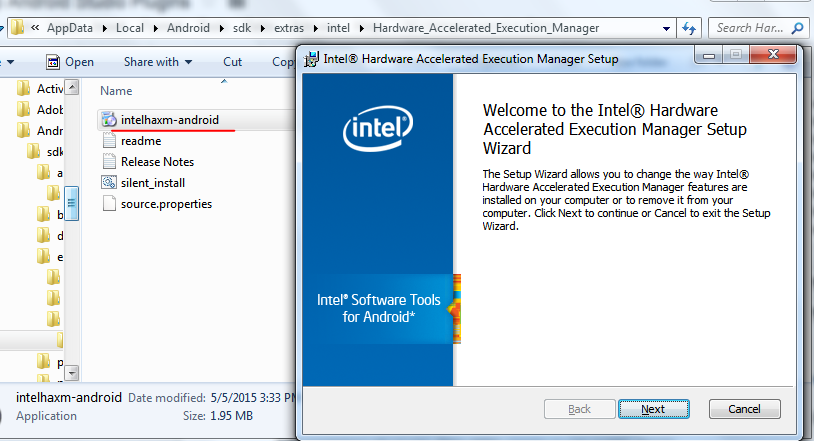Click the Open toolbar icon

pyautogui.click(x=53, y=62)
